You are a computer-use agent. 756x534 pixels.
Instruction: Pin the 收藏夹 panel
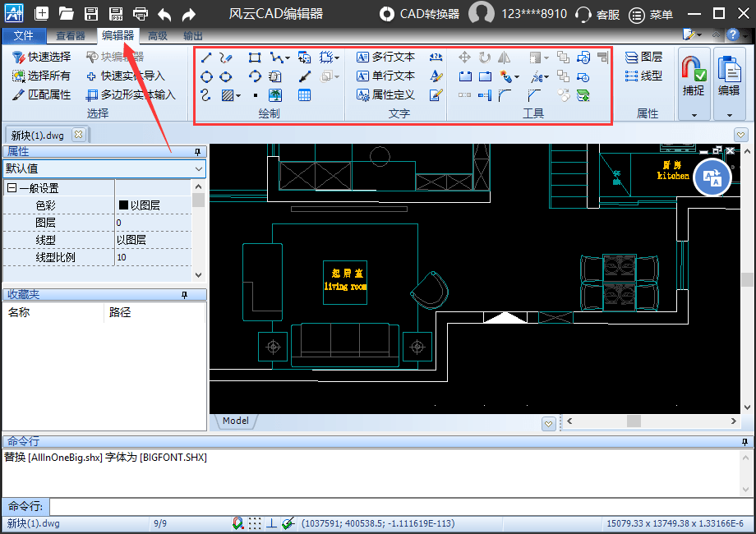(x=184, y=294)
